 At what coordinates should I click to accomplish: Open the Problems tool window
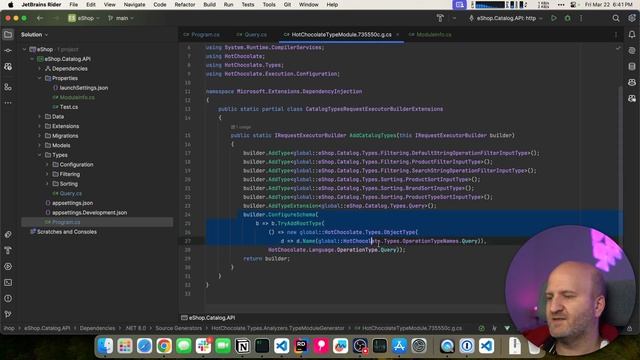[8, 298]
